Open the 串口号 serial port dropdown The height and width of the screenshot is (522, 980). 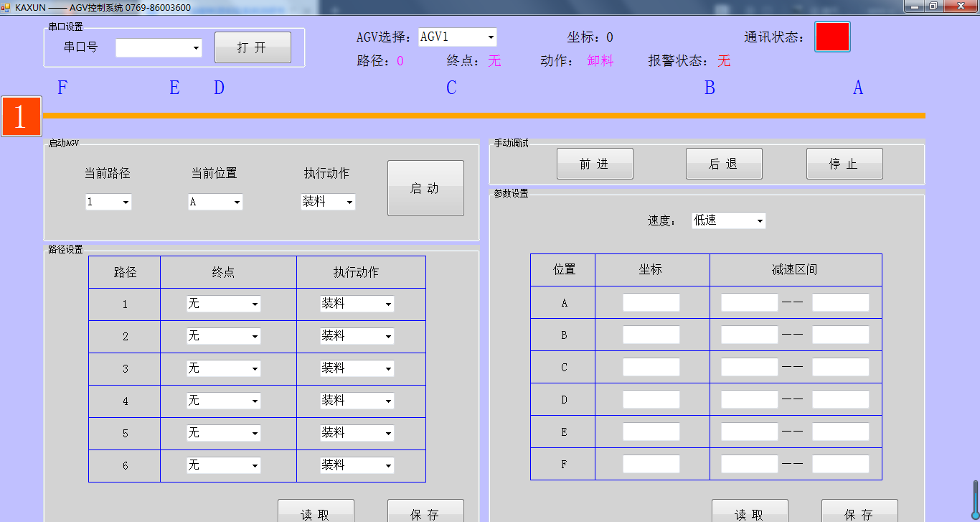[x=159, y=47]
